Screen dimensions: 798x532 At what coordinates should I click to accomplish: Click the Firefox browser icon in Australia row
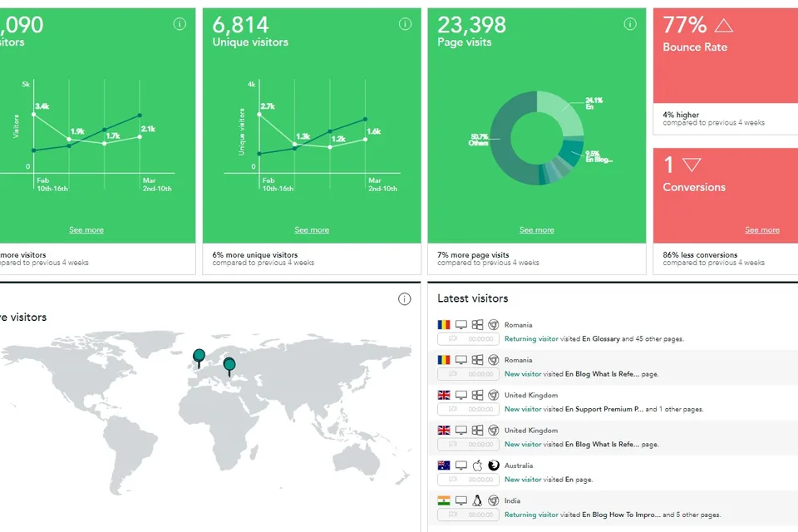point(493,465)
